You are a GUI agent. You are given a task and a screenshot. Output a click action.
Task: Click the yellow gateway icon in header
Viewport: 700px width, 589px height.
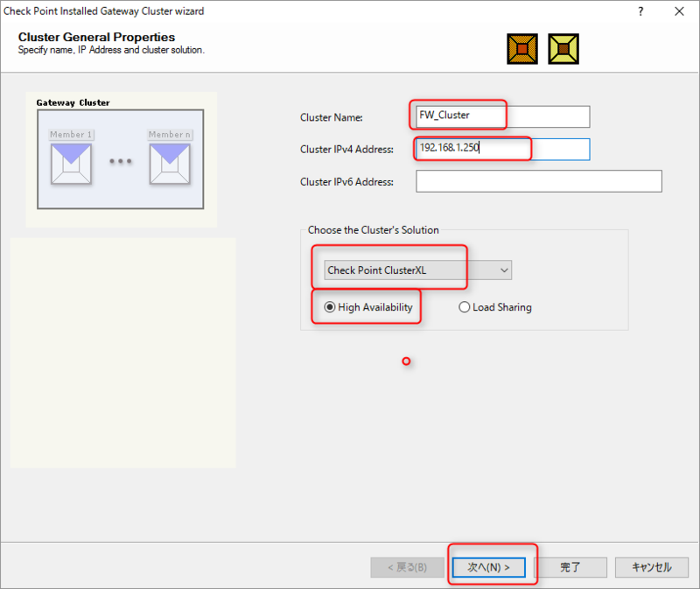tap(563, 49)
